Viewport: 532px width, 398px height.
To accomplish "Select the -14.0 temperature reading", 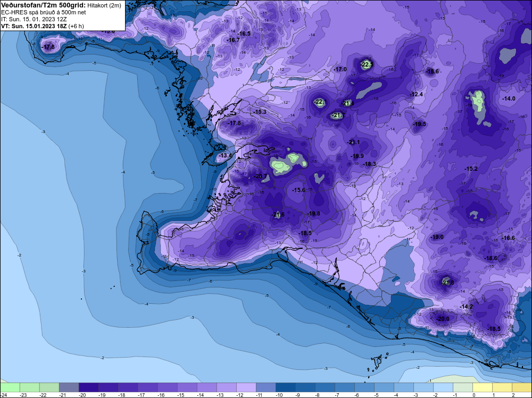I will click(509, 99).
